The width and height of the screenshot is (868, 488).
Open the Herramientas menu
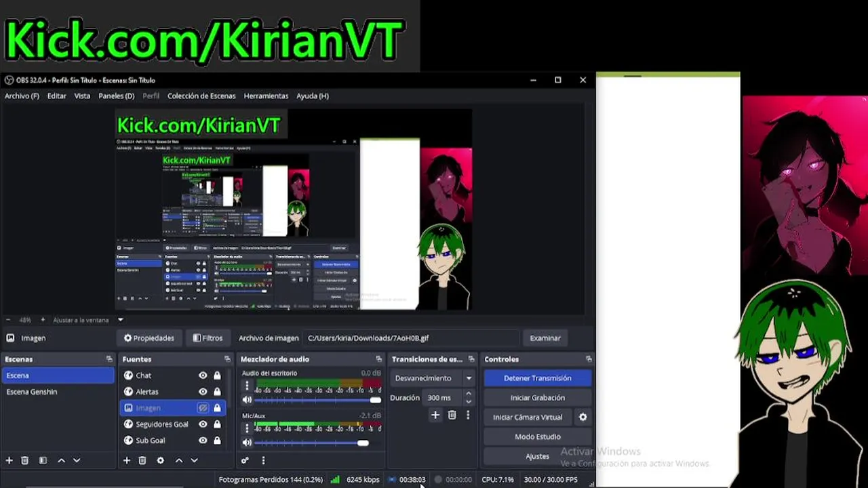point(266,96)
